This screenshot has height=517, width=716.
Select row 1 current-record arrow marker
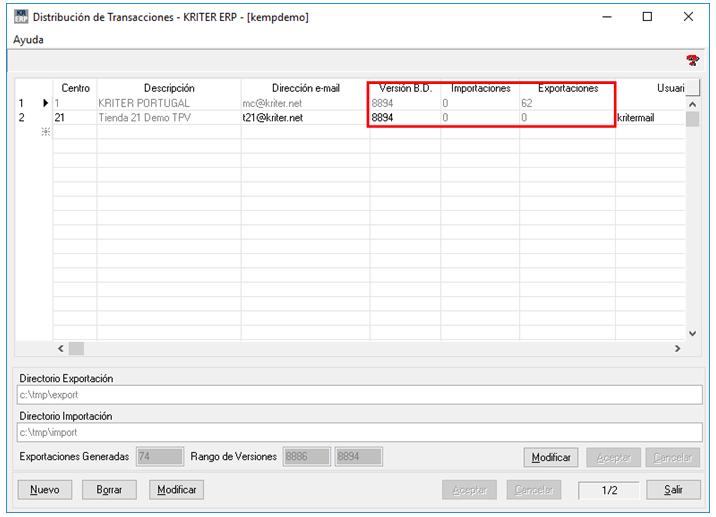coord(45,103)
